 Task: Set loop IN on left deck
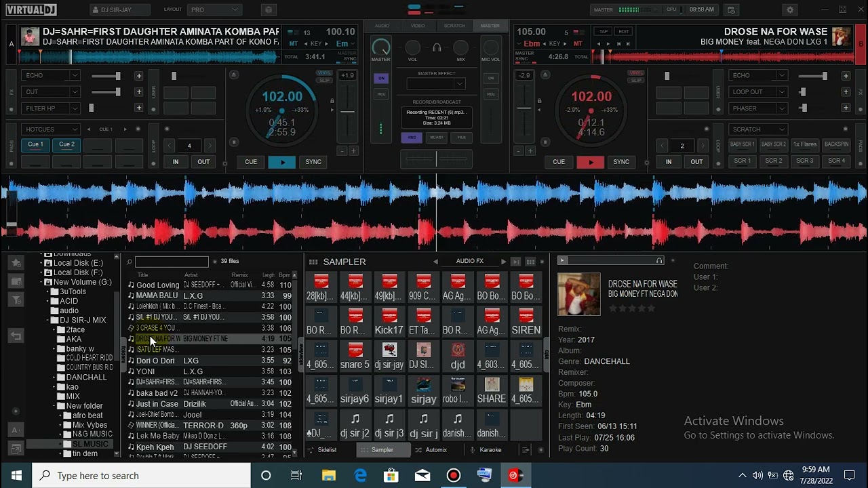(x=176, y=162)
